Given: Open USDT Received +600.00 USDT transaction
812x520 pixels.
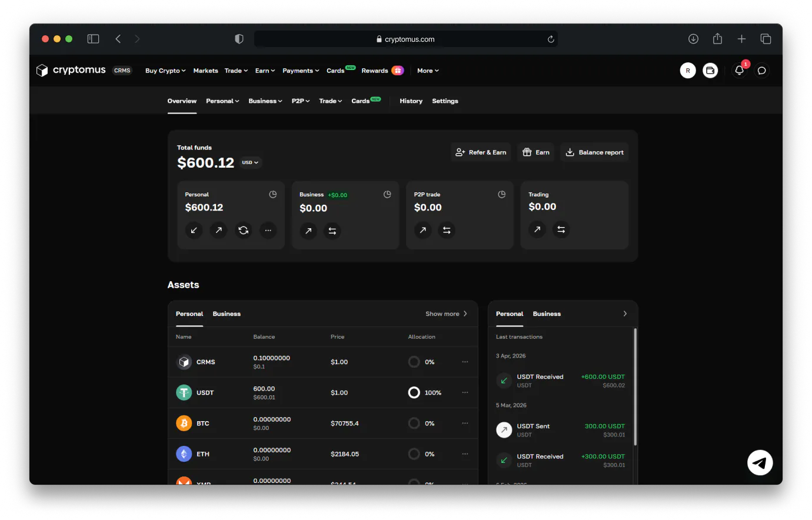Looking at the screenshot, I should click(x=561, y=381).
